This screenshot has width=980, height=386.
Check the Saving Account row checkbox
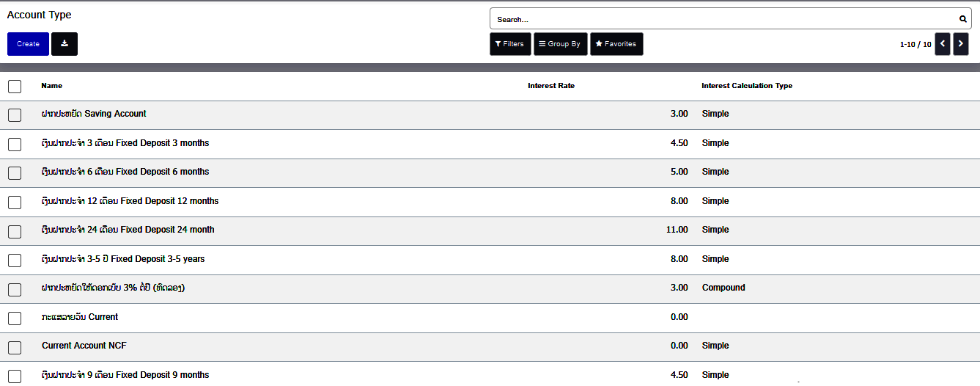pos(15,114)
